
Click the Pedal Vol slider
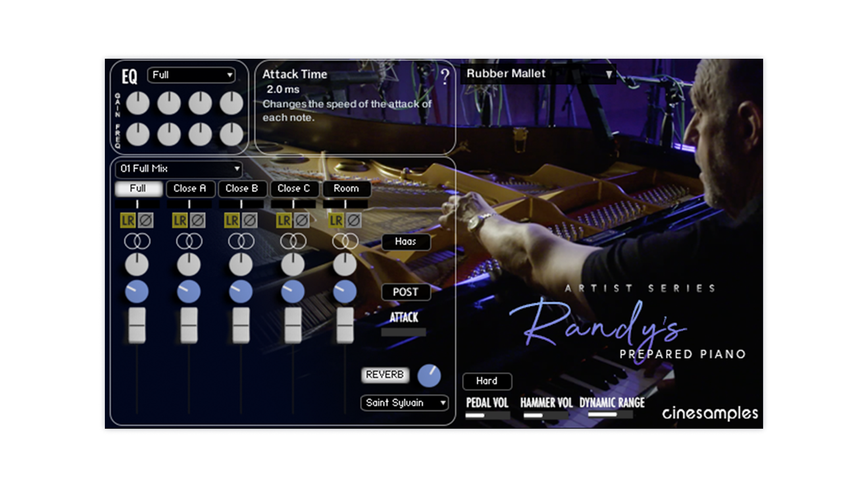[x=487, y=415]
